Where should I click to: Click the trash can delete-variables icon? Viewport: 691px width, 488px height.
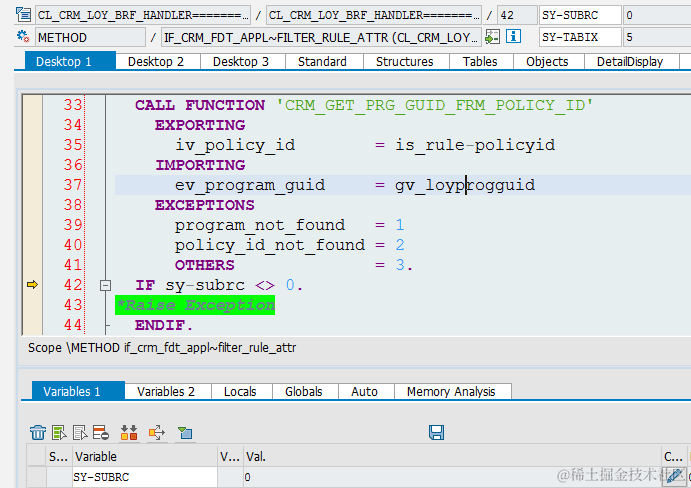38,432
